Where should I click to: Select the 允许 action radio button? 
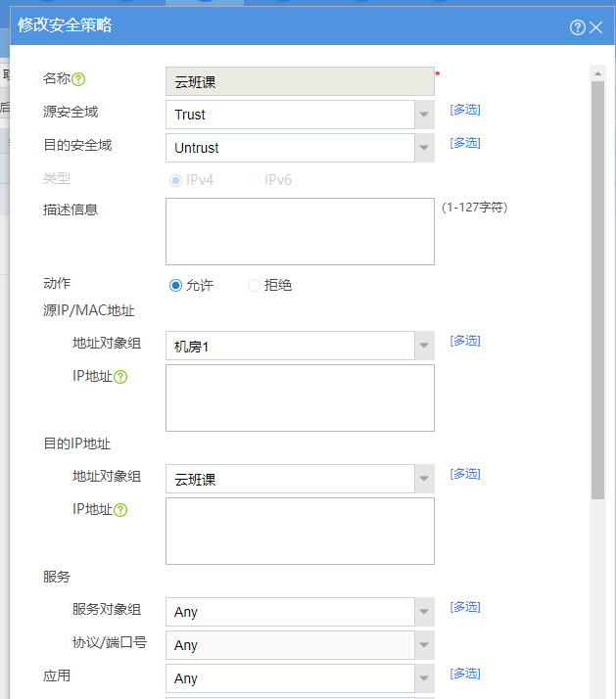tap(176, 286)
